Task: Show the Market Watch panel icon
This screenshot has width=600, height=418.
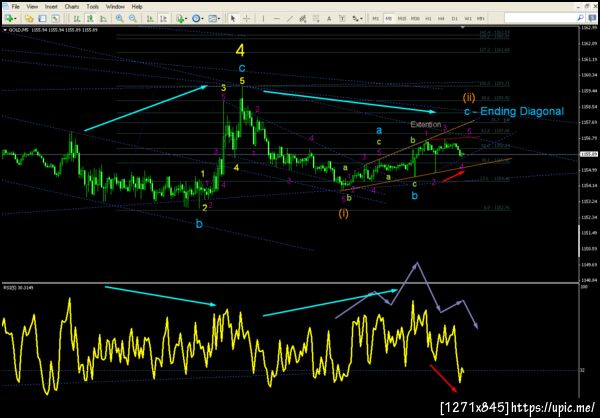Action: click(42, 18)
